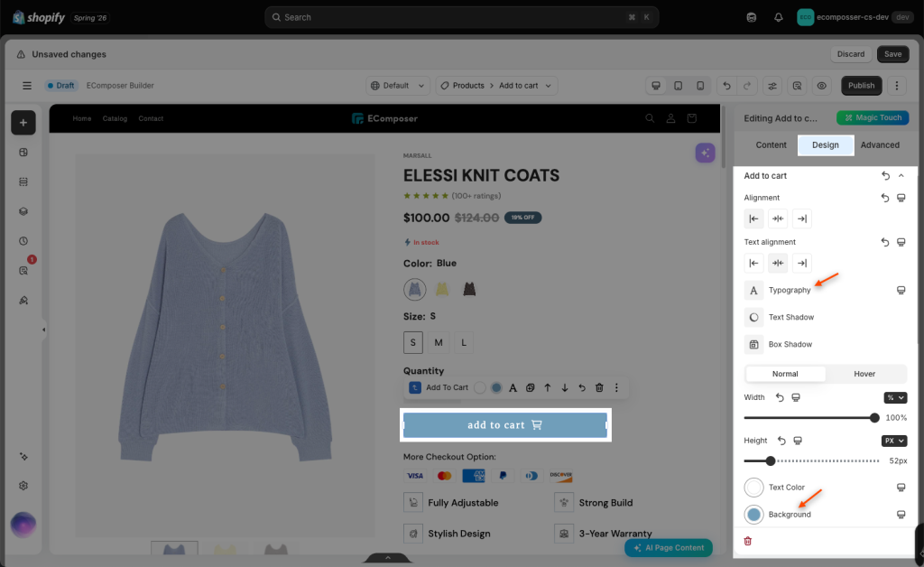The height and width of the screenshot is (567, 924).
Task: Open Shopify notifications bell
Action: point(779,18)
